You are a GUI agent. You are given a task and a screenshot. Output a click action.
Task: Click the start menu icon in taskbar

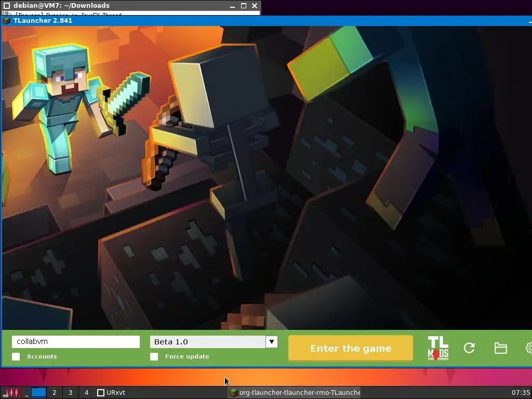(12, 393)
